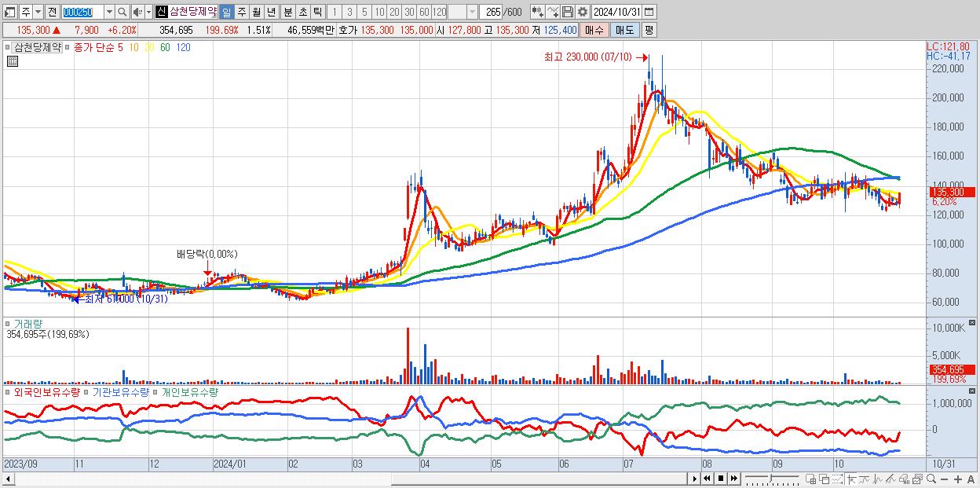This screenshot has height=488, width=980.
Task: Click the 전 button in the toolbar
Action: [52, 12]
